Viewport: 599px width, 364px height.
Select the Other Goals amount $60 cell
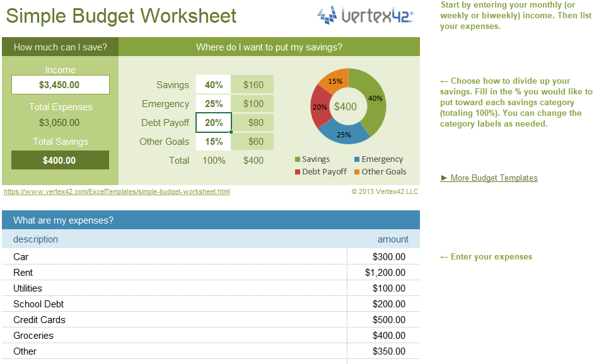[252, 142]
